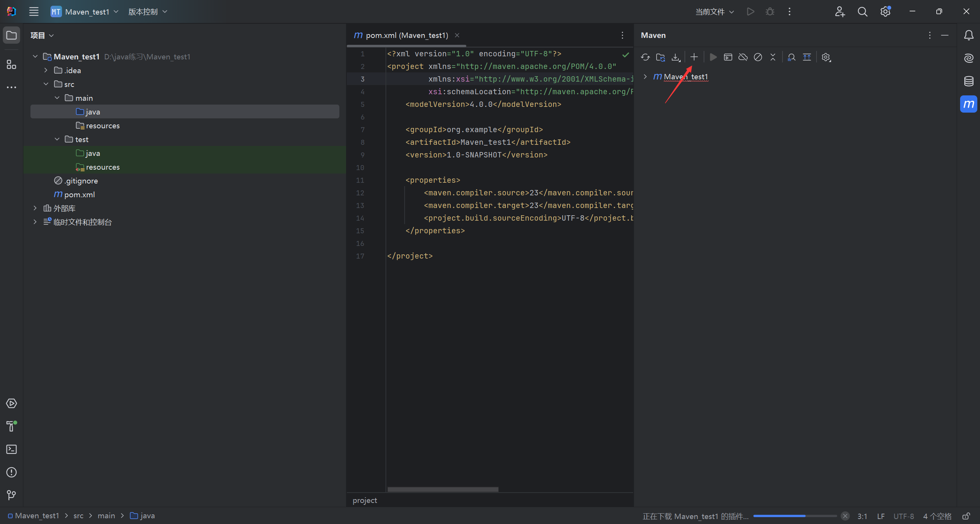Screen dimensions: 980x524
Task: Click the plugin download progress bar
Action: pos(795,516)
